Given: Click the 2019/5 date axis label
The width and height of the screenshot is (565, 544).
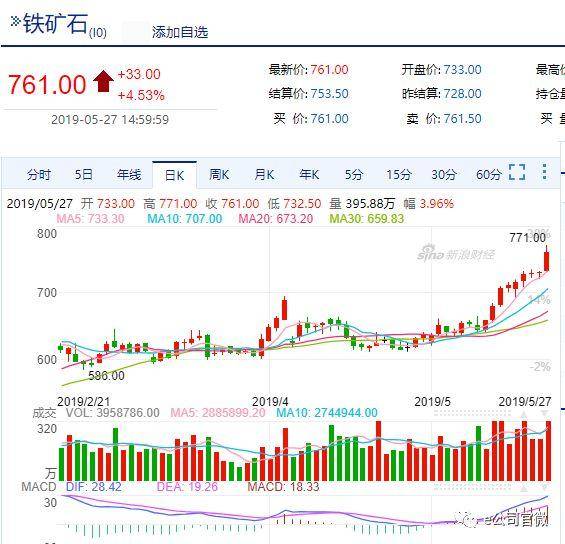Looking at the screenshot, I should click(x=432, y=401).
